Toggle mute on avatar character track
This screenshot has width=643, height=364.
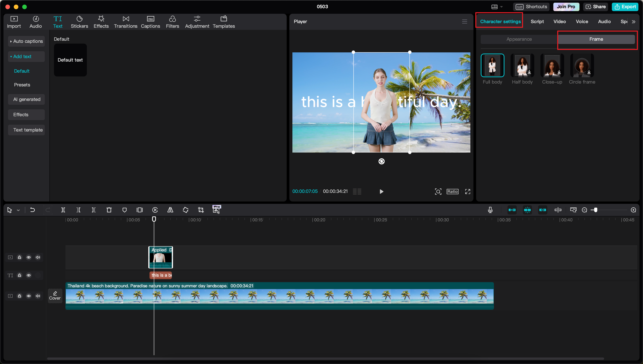coord(38,257)
